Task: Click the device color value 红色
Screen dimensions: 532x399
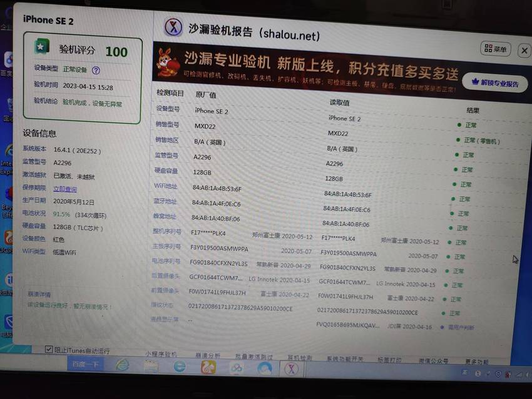Action: 58,240
